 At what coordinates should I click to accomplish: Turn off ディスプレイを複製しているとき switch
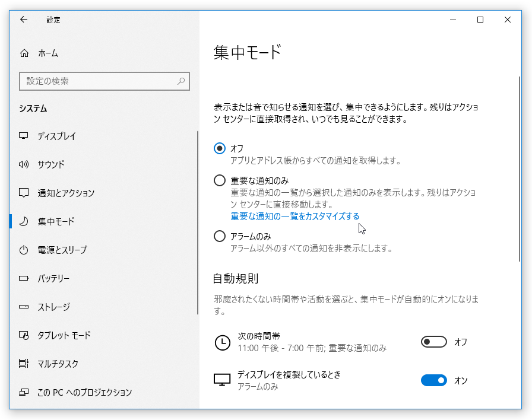tap(433, 380)
